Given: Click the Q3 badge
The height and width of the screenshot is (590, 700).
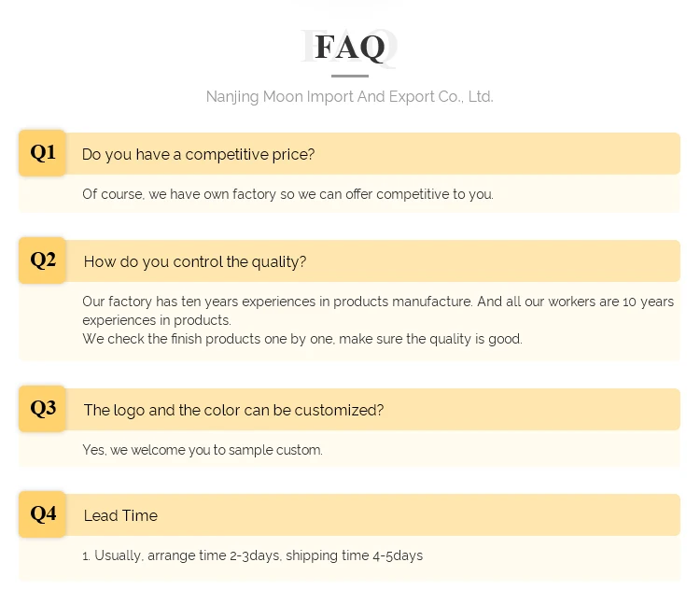Looking at the screenshot, I should [x=43, y=408].
